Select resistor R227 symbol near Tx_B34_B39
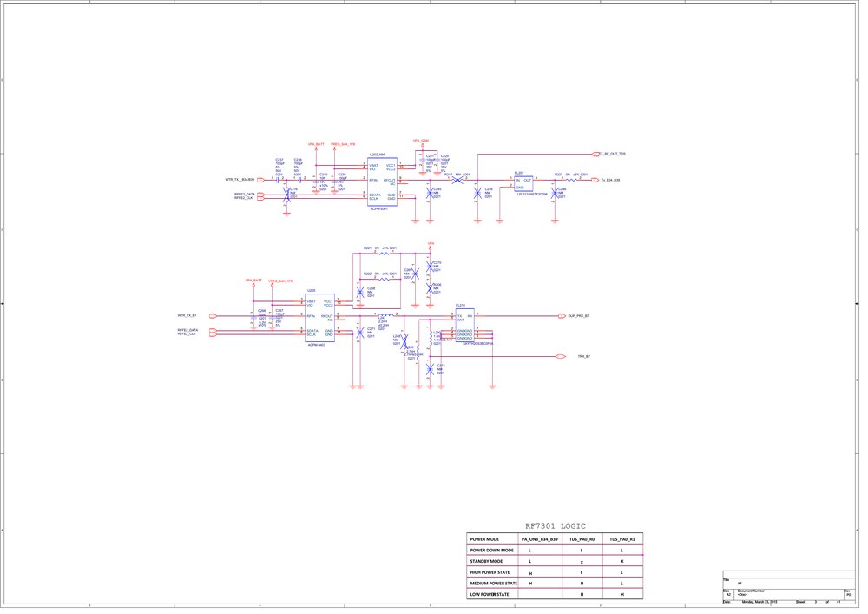This screenshot has width=868, height=614. (x=571, y=180)
